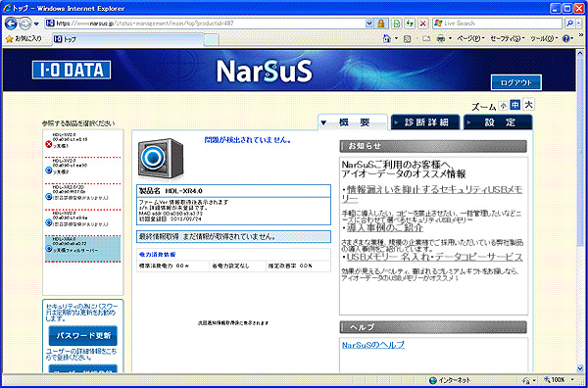Set zoom to small 小

tap(503, 106)
